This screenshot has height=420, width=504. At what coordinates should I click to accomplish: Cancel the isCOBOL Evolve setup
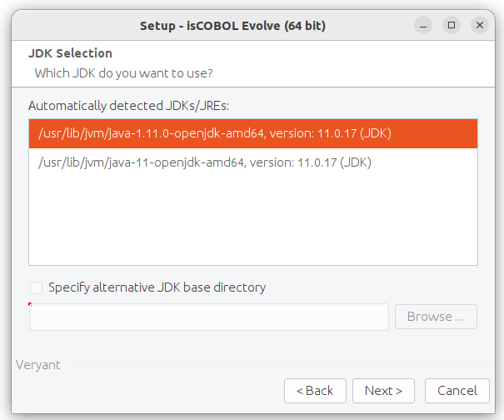(x=457, y=391)
